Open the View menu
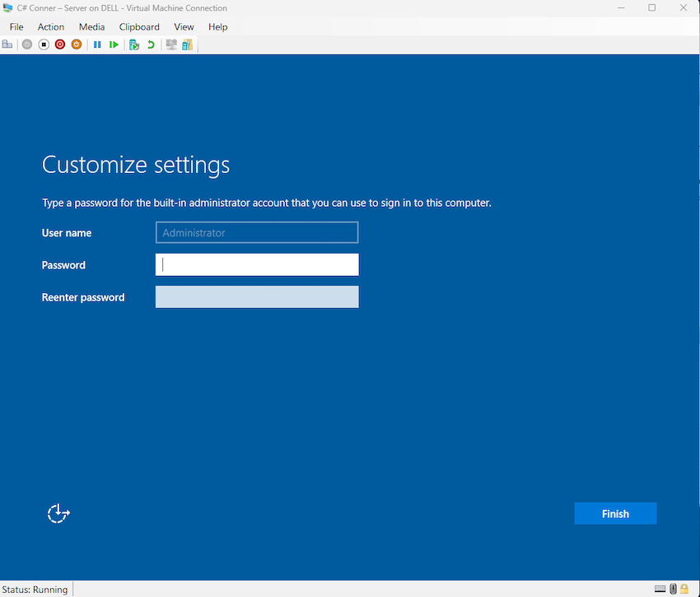Image resolution: width=700 pixels, height=597 pixels. (183, 26)
